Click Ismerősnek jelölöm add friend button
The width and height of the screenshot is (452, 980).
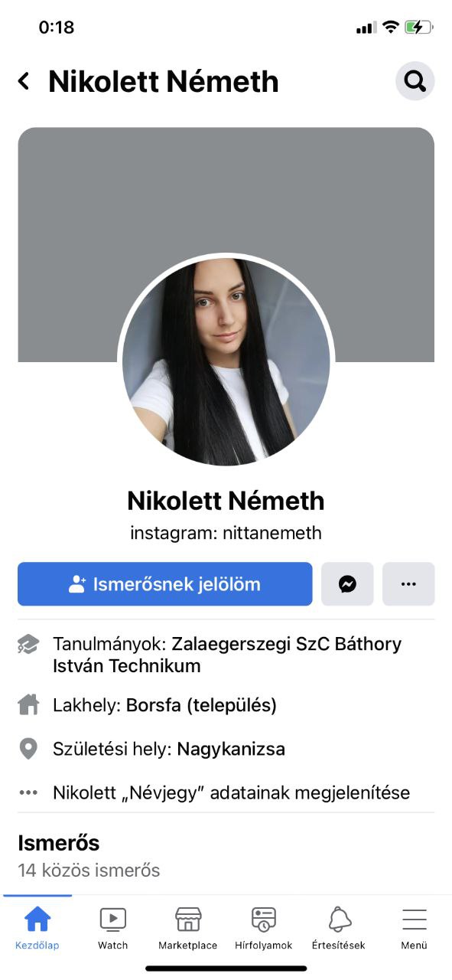coord(165,584)
